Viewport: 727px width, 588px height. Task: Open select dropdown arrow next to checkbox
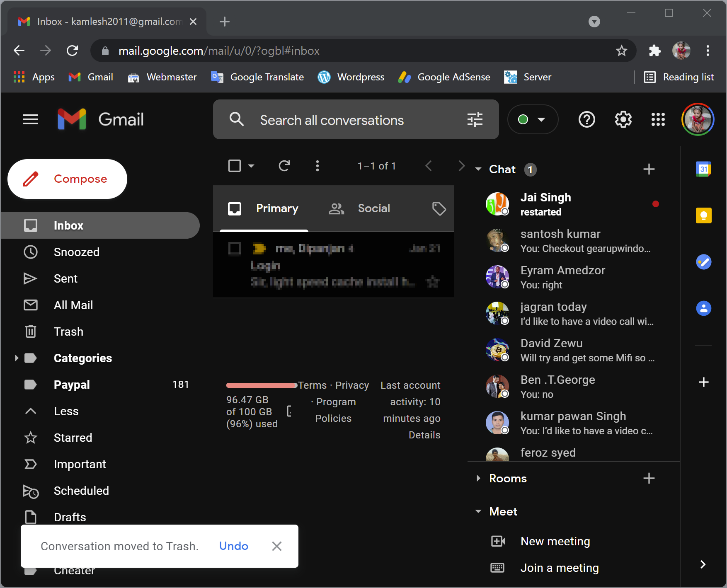251,166
